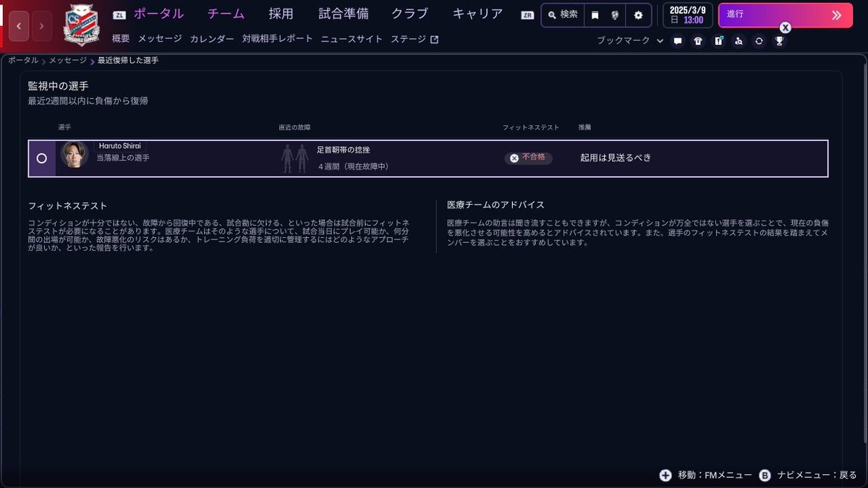This screenshot has width=868, height=488.
Task: Click the exclamation alert shortcut icon
Action: click(718, 41)
